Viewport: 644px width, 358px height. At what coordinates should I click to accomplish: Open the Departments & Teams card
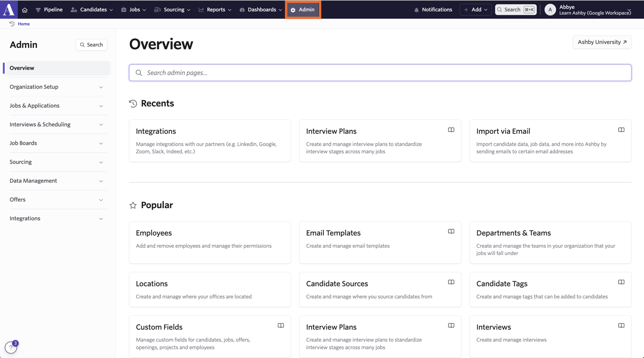click(550, 243)
